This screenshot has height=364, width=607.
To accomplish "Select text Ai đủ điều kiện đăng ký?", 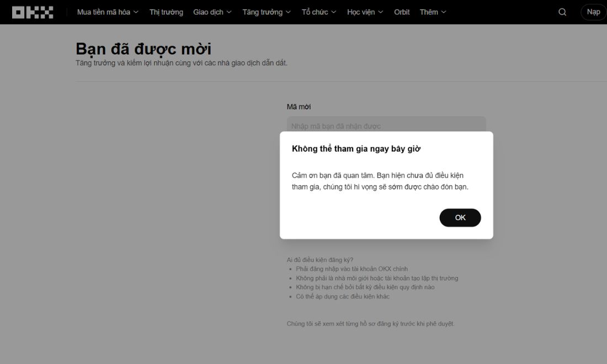I will (x=320, y=260).
